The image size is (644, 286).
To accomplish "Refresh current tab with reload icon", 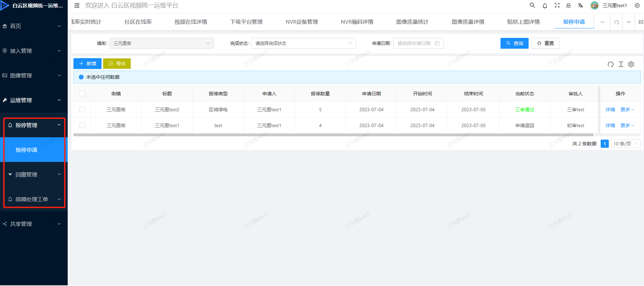I will click(x=617, y=22).
